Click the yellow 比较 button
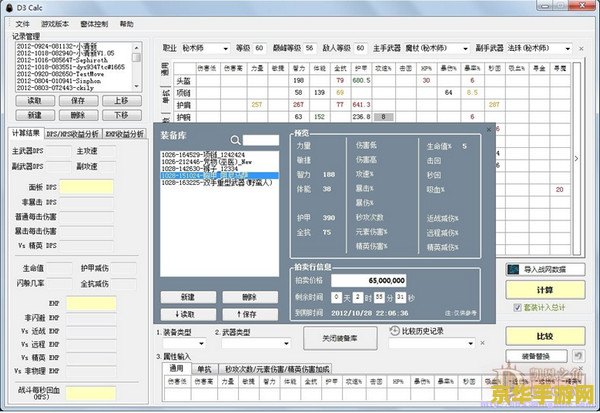Viewport: 600px width, 413px height. click(x=545, y=336)
